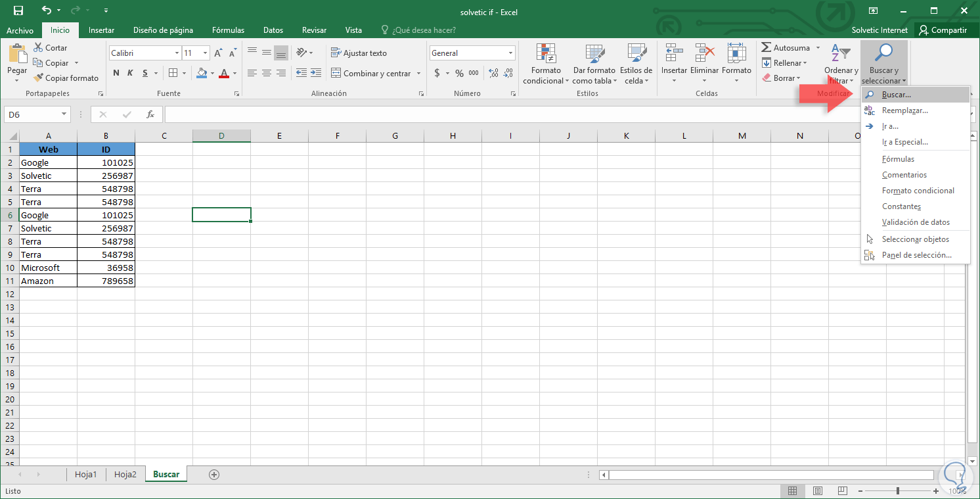Switch to Page Layout view icon
Viewport: 980px width, 499px height.
coord(817,490)
